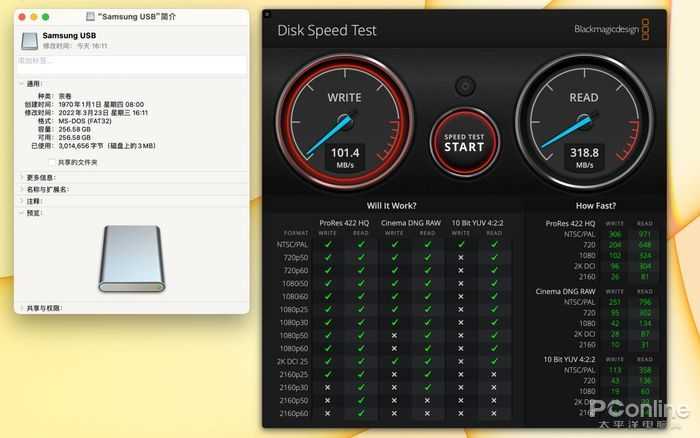Collapse the 预览 section
The width and height of the screenshot is (700, 438).
(21, 213)
